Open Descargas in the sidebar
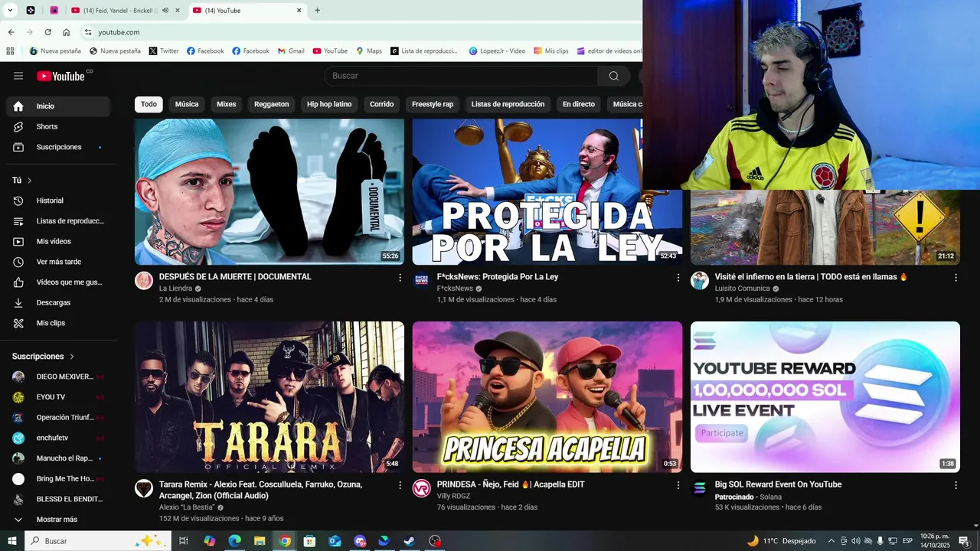Image resolution: width=980 pixels, height=551 pixels. [x=58, y=303]
